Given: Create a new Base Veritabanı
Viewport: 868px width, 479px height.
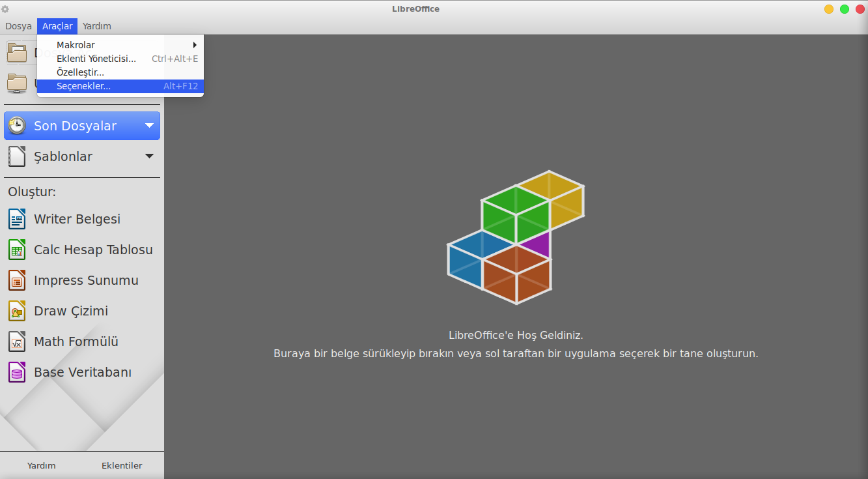Looking at the screenshot, I should [x=82, y=372].
